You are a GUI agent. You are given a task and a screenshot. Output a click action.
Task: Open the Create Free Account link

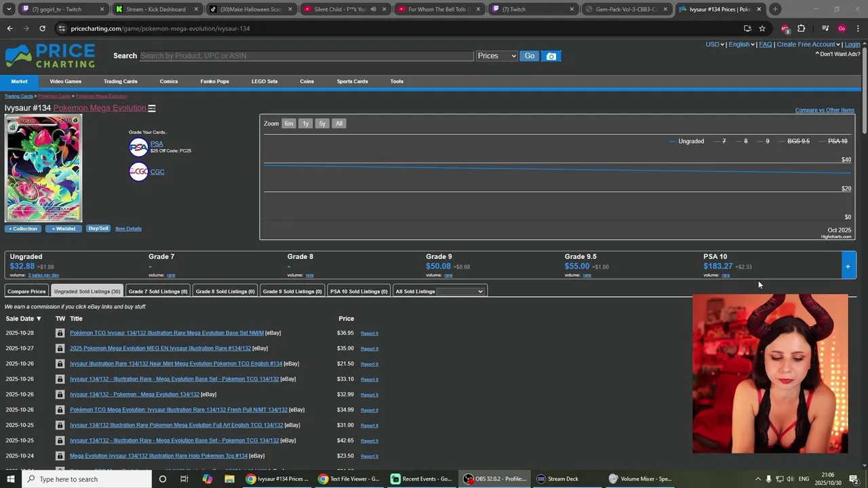point(806,44)
